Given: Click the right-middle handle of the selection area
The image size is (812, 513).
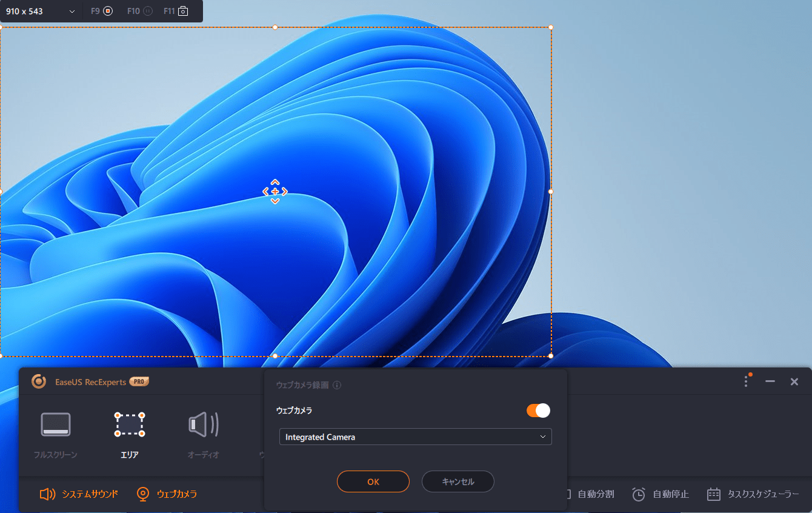Looking at the screenshot, I should [x=550, y=192].
